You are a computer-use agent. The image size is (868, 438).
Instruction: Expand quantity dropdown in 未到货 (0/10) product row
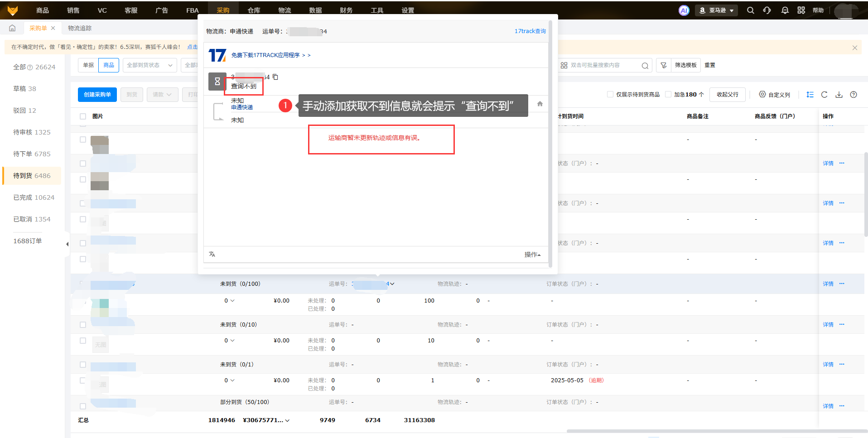pyautogui.click(x=232, y=341)
